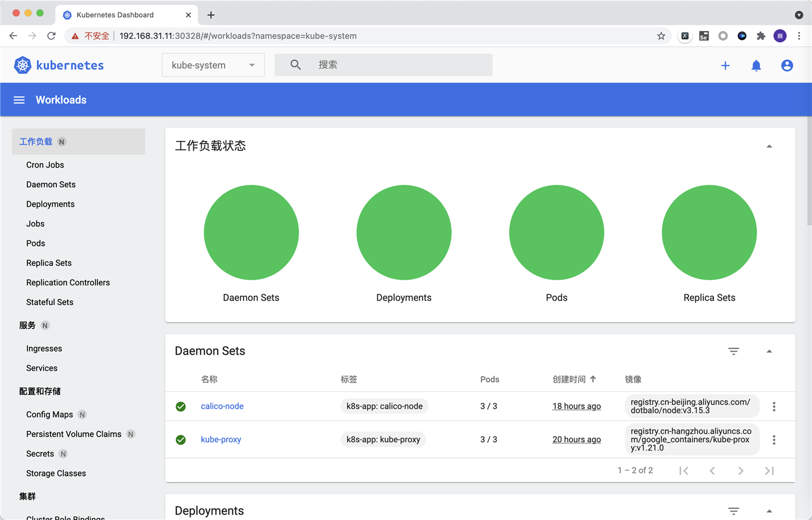This screenshot has height=520, width=812.
Task: Open the kube-system namespace dropdown
Action: (213, 65)
